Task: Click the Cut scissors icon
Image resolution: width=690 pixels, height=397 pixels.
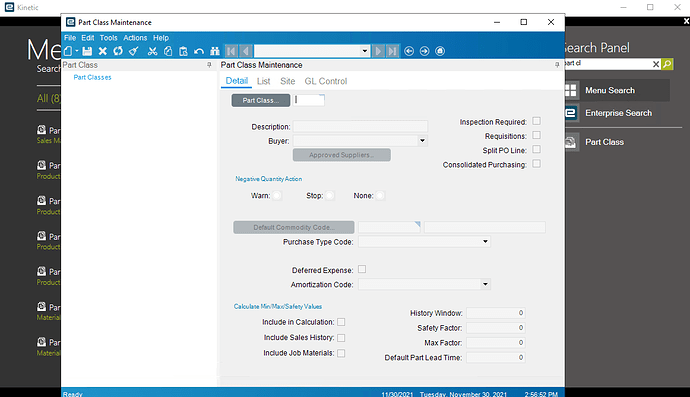Action: tap(152, 51)
